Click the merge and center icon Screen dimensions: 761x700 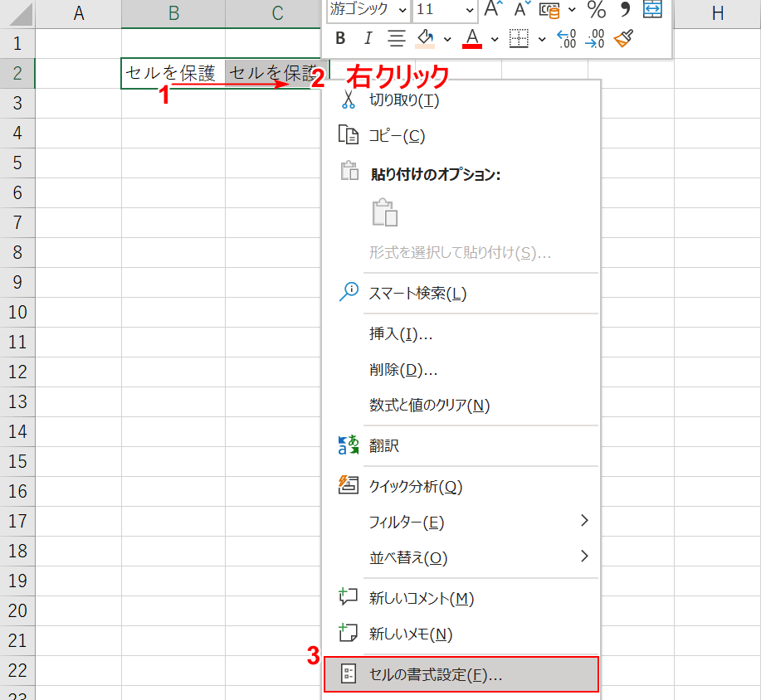653,9
